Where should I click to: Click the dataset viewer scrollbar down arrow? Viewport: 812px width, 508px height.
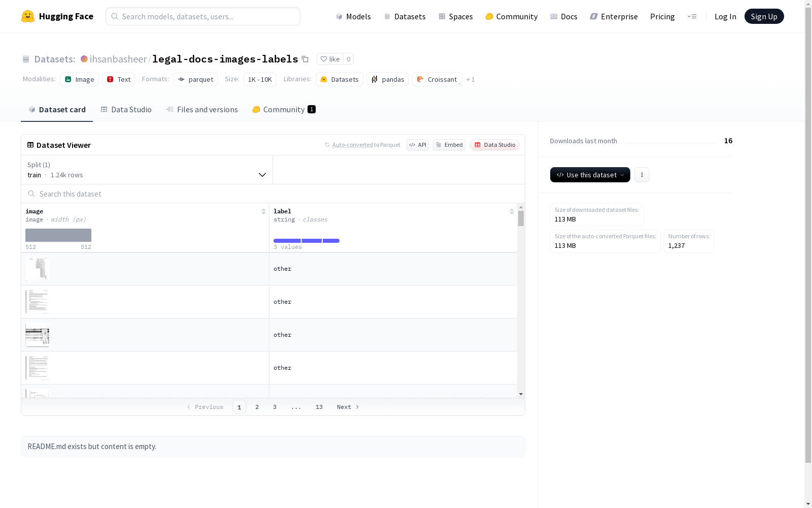point(521,394)
